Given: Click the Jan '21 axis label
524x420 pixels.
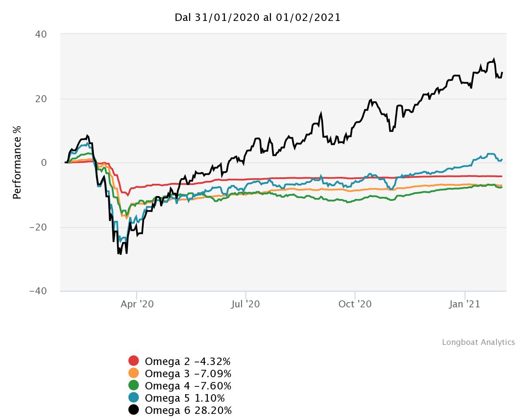Looking at the screenshot, I should click(x=464, y=304).
